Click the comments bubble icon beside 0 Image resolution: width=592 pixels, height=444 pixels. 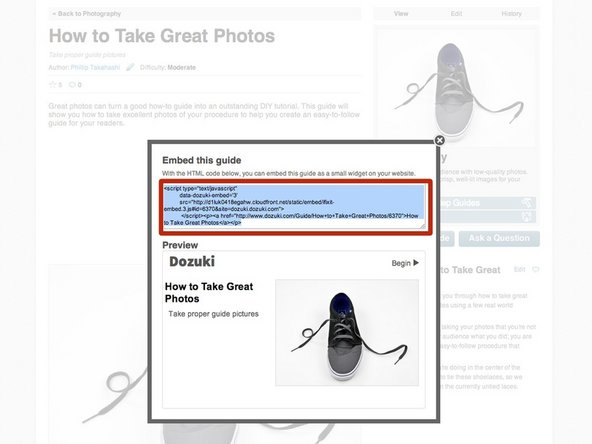pyautogui.click(x=72, y=85)
